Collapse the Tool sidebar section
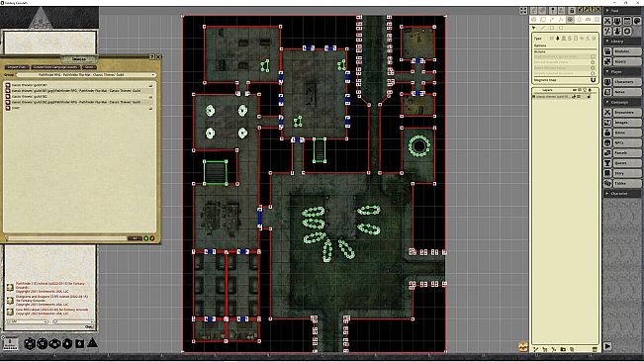 [x=622, y=10]
